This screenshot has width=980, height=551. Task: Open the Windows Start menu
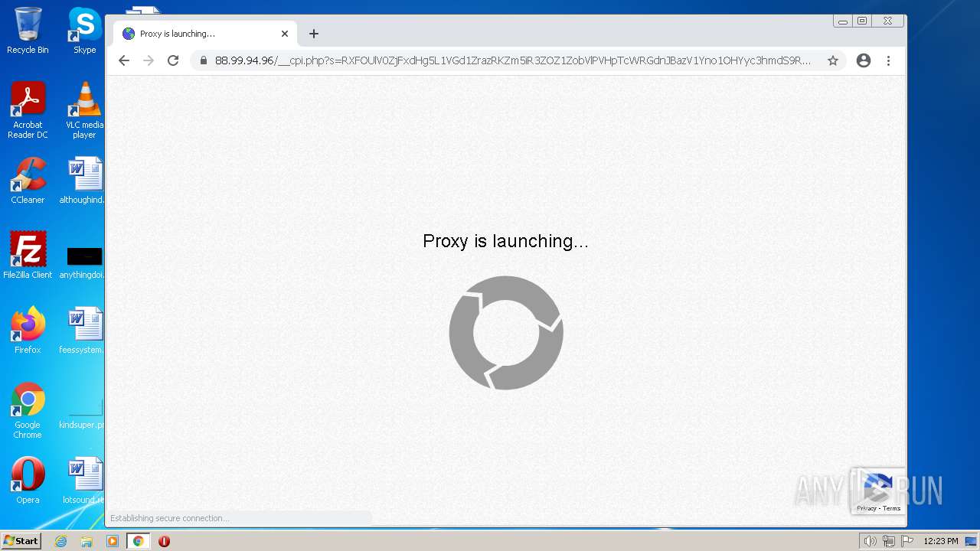[21, 541]
